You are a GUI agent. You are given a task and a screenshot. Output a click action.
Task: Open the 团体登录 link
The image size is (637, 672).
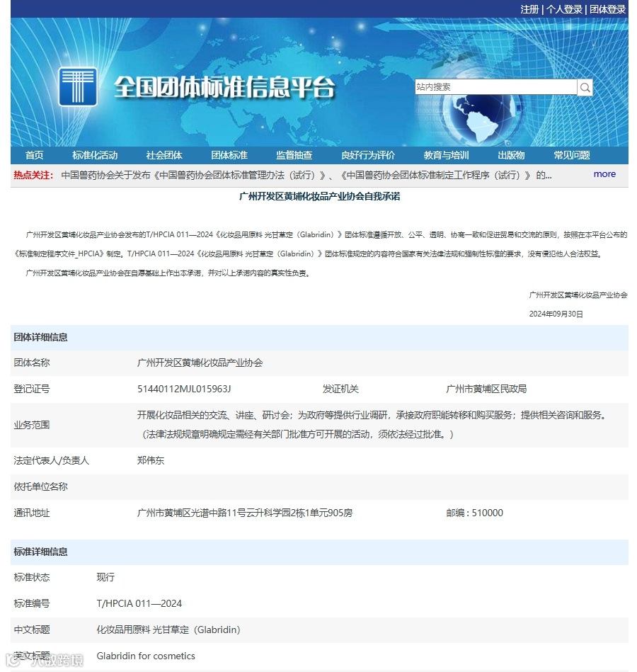click(x=607, y=9)
